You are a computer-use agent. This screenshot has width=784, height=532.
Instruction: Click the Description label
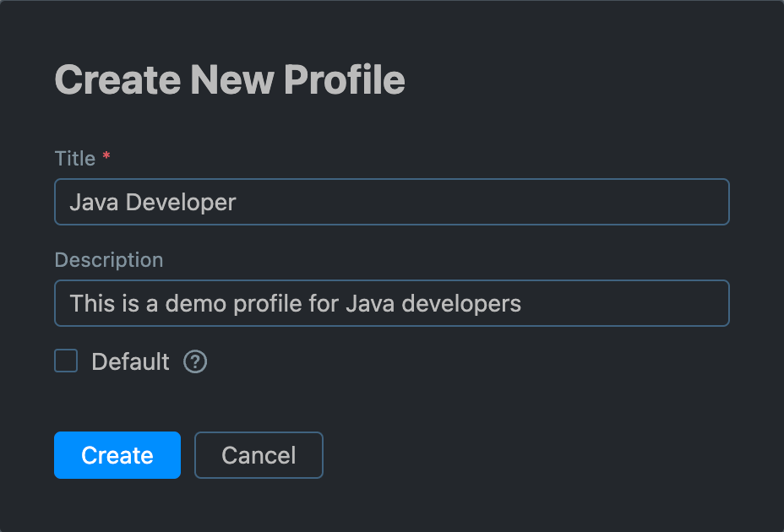(x=108, y=260)
